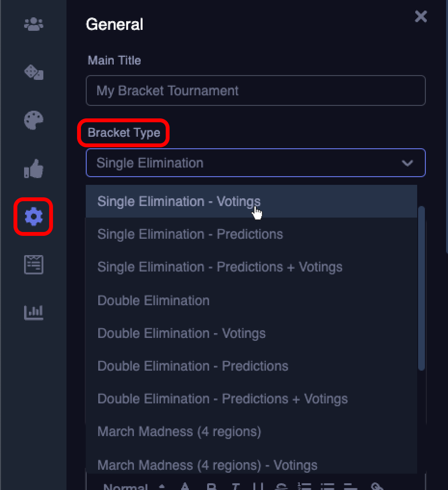448x490 pixels.
Task: Open the participants panel
Action: pos(33,25)
